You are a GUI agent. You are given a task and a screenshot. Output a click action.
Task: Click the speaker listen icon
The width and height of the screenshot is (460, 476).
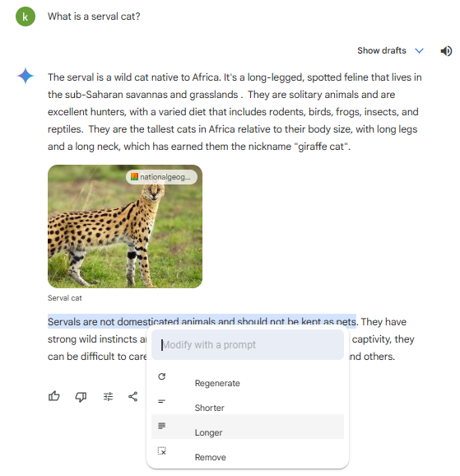[x=446, y=51]
